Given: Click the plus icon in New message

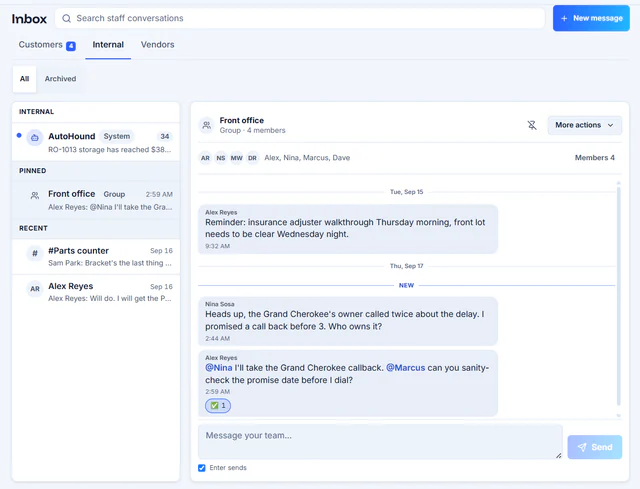Looking at the screenshot, I should click(x=564, y=18).
